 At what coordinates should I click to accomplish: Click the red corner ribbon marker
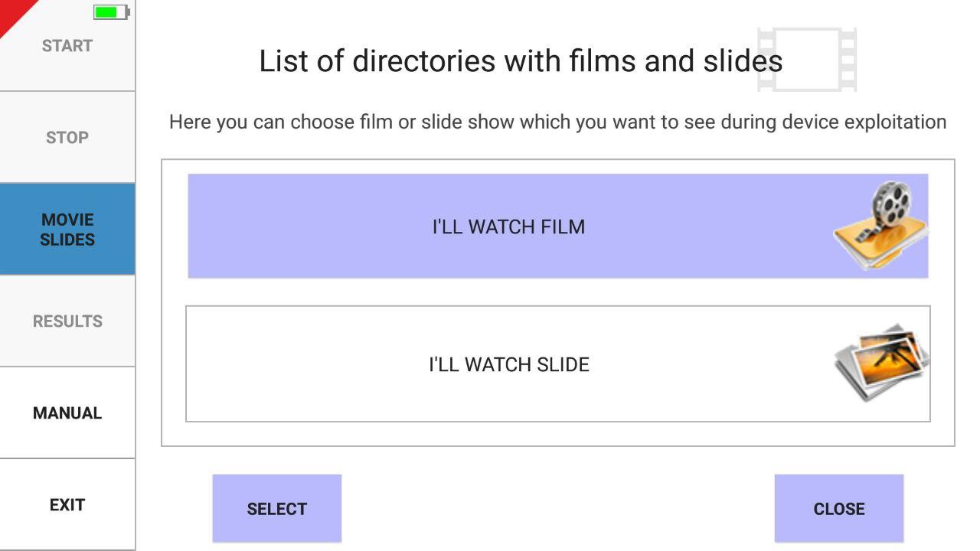(12, 12)
